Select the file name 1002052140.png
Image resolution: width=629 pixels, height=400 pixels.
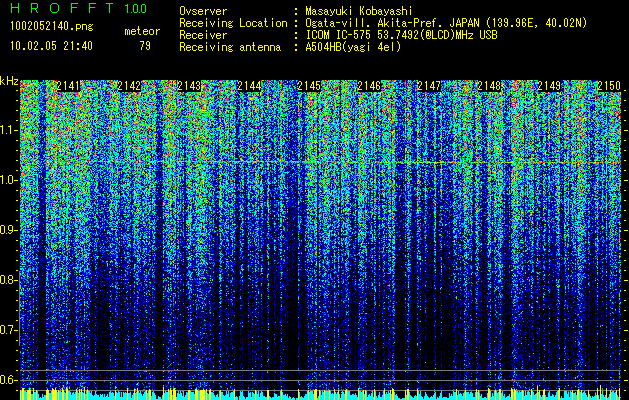(x=52, y=27)
